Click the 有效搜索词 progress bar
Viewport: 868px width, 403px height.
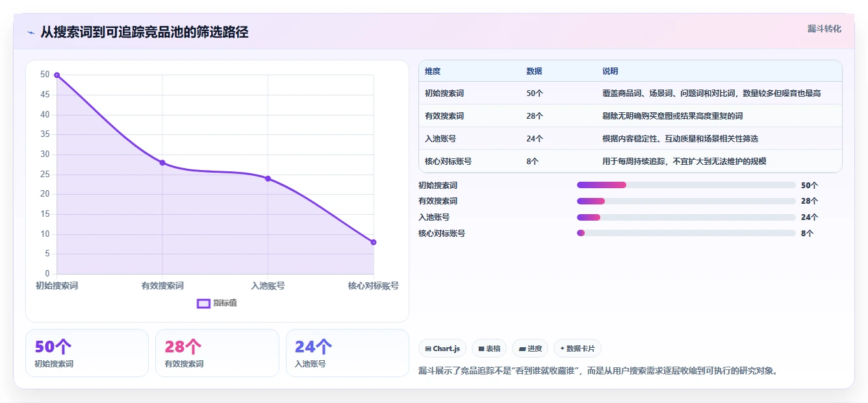[x=686, y=201]
